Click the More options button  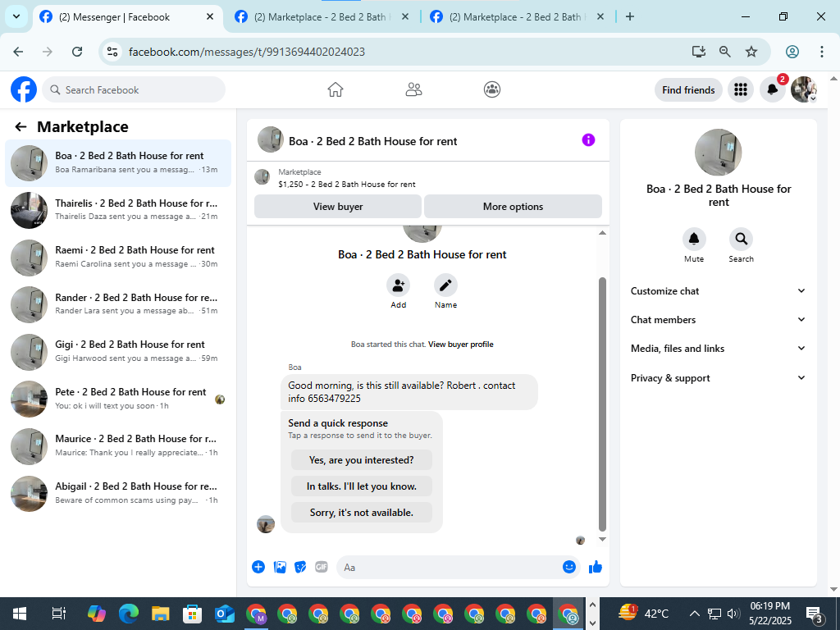[x=513, y=206]
